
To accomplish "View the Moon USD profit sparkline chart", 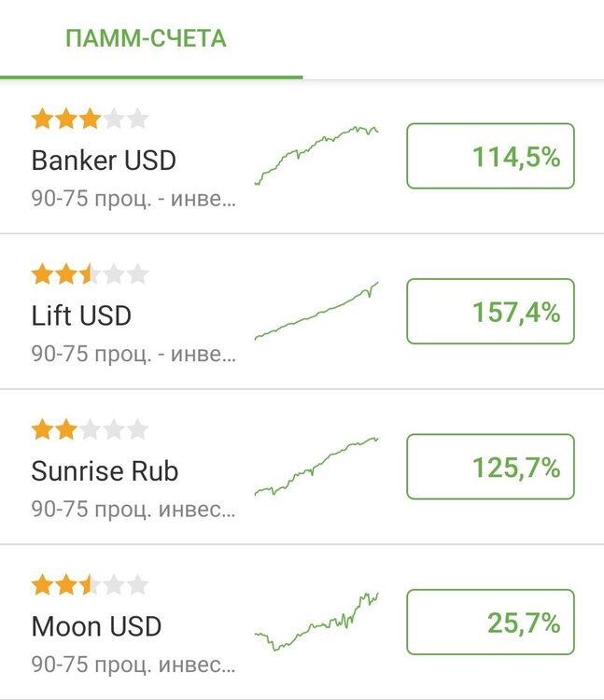I will (x=316, y=622).
